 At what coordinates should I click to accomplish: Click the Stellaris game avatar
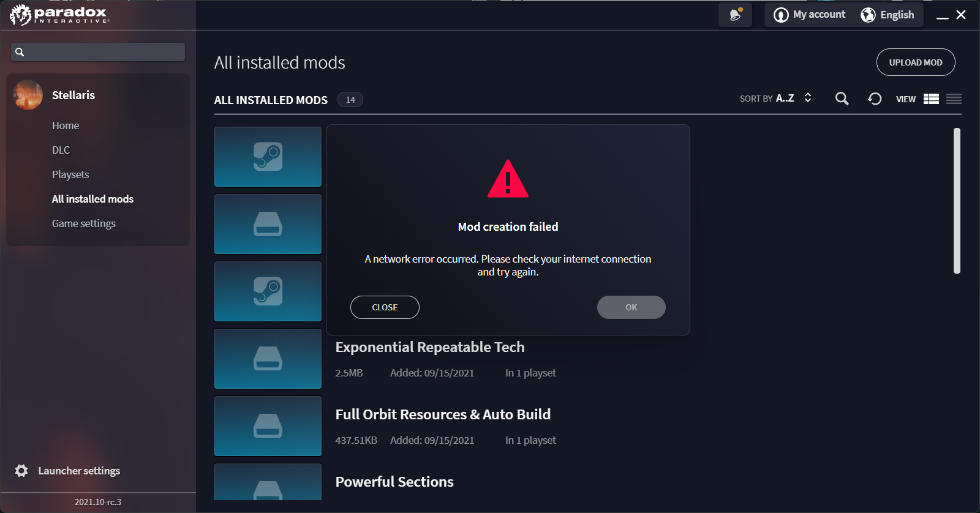(28, 95)
